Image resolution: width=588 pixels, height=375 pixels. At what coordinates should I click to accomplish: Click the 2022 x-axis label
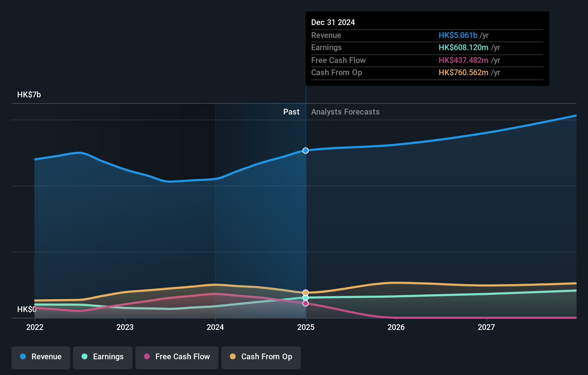[x=35, y=327]
